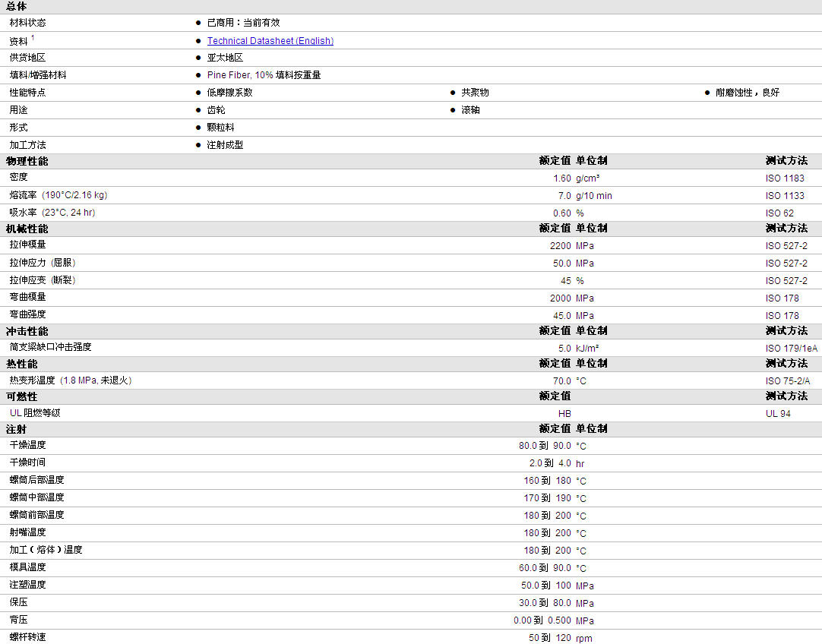822x644 pixels.
Task: Click ISO 62 test method
Action: (x=779, y=213)
